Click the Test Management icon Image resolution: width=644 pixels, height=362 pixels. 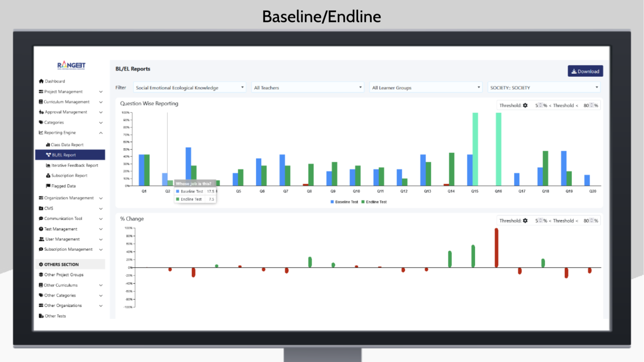(x=41, y=229)
